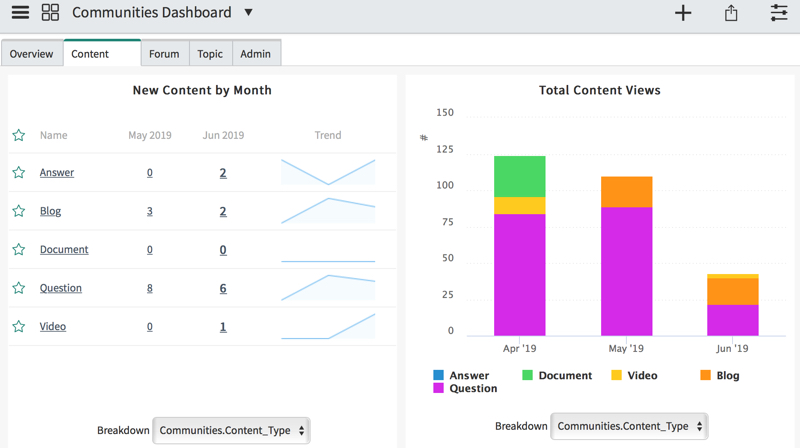Toggle the Question legend magenta swatch
800x448 pixels.
[438, 388]
